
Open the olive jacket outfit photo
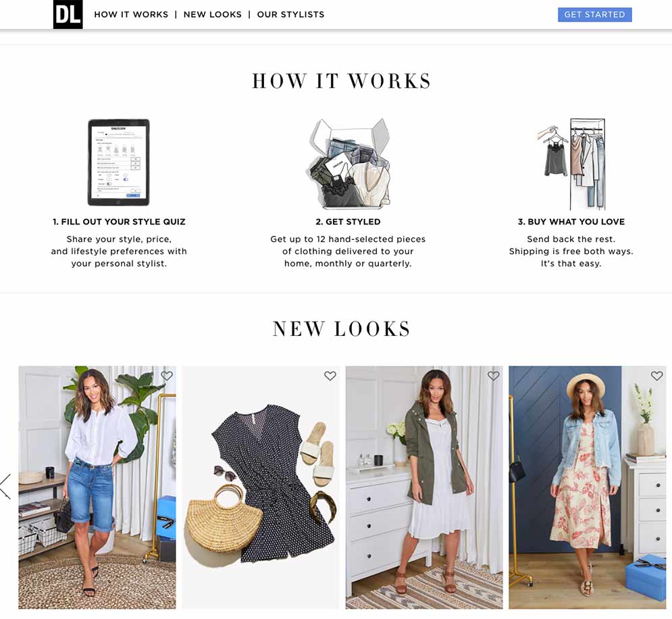[424, 487]
